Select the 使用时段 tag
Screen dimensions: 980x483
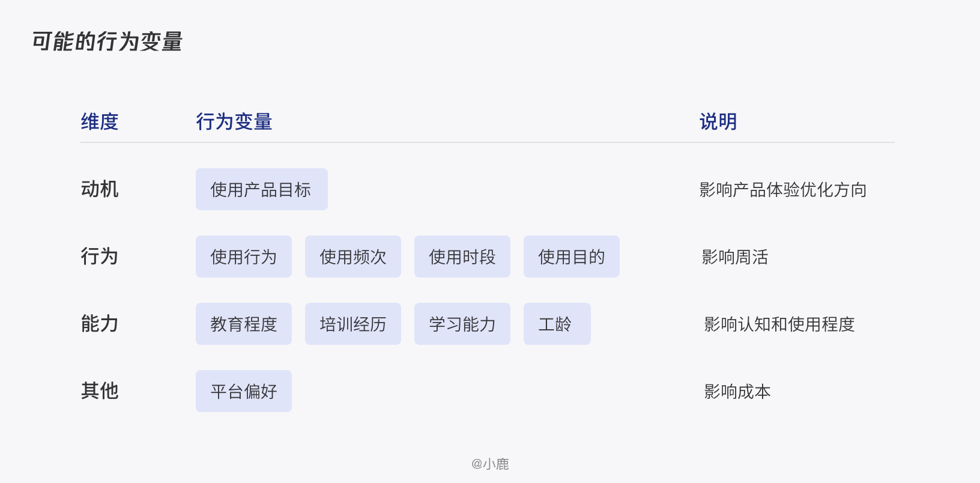[462, 257]
